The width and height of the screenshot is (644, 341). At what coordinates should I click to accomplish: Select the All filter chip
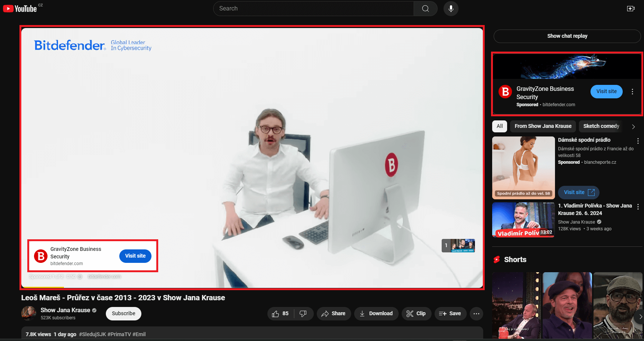point(499,126)
